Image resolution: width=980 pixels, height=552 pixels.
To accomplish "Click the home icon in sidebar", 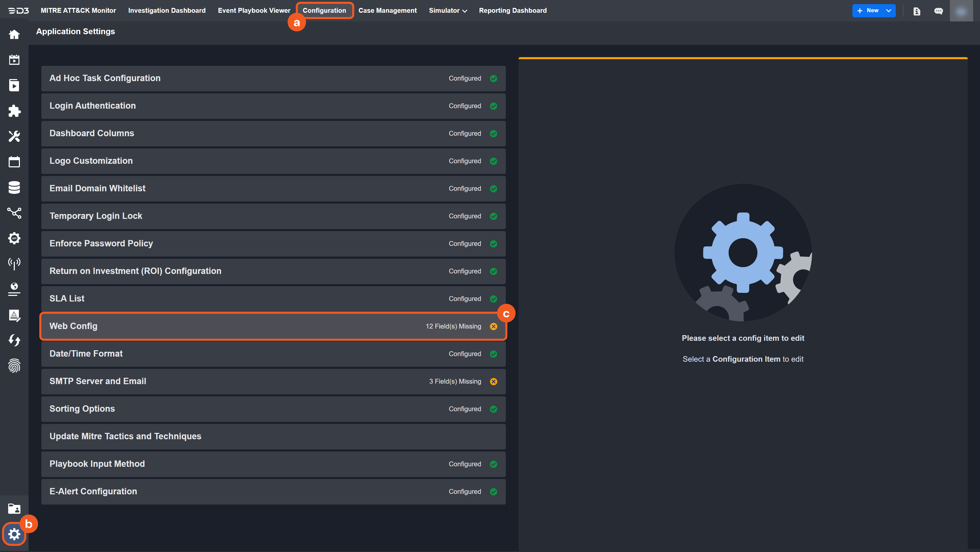I will click(14, 35).
